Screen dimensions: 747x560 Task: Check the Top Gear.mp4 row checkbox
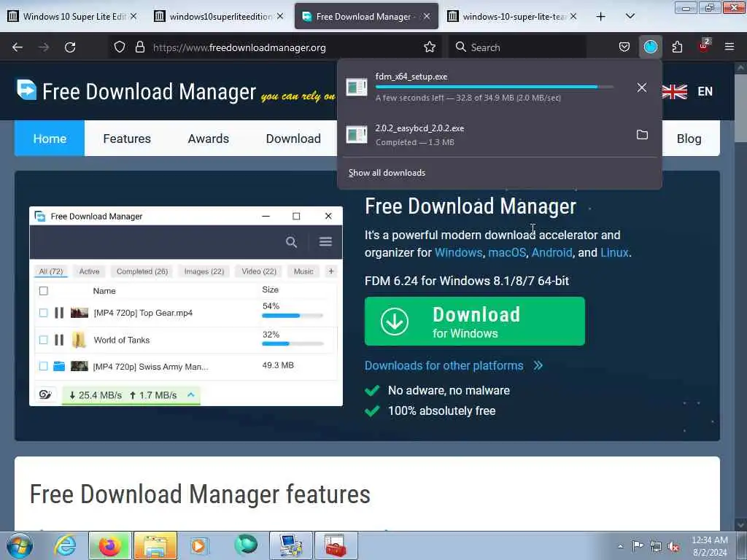point(43,313)
